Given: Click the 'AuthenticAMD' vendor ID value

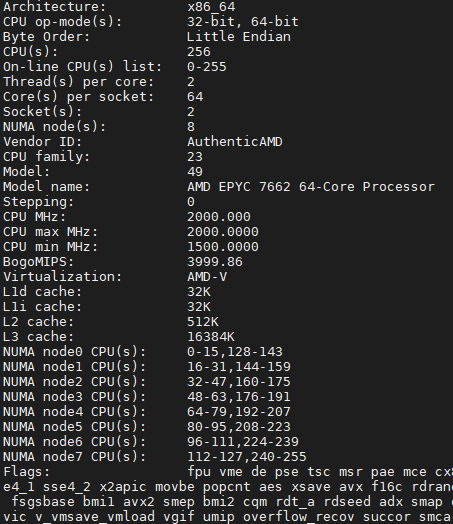Looking at the screenshot, I should point(235,142).
